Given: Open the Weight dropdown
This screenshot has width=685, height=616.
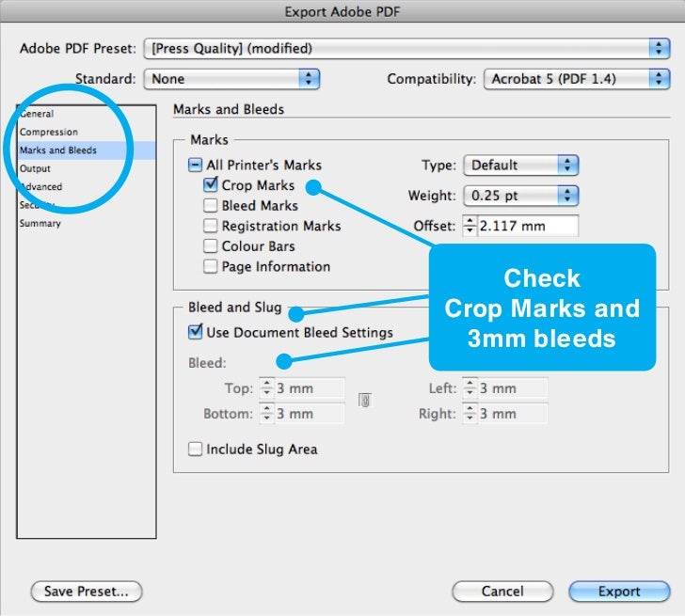Looking at the screenshot, I should [520, 196].
